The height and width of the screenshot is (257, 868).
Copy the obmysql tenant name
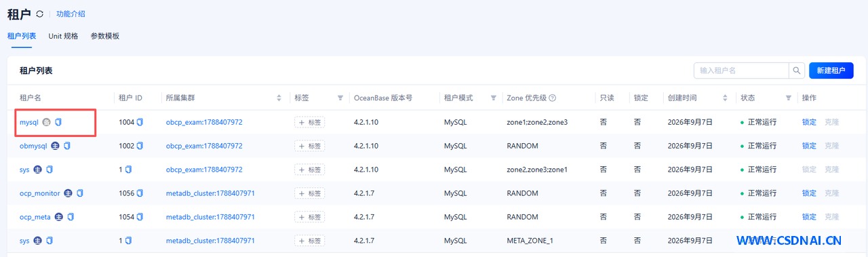point(67,146)
